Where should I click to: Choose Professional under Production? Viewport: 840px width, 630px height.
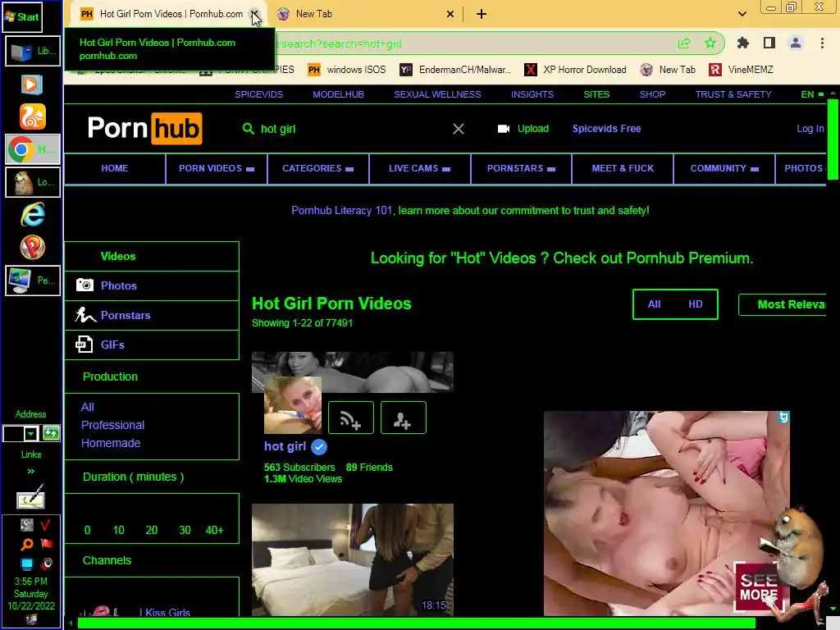(x=112, y=425)
